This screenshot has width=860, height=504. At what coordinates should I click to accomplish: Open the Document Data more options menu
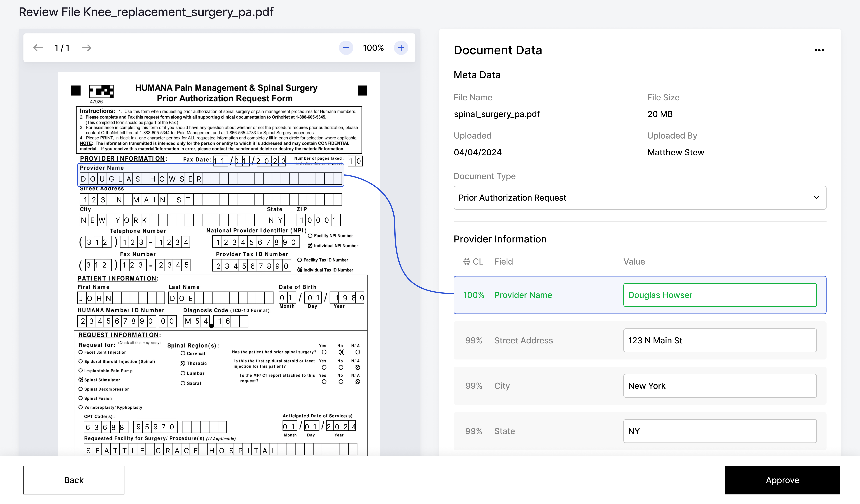(819, 50)
